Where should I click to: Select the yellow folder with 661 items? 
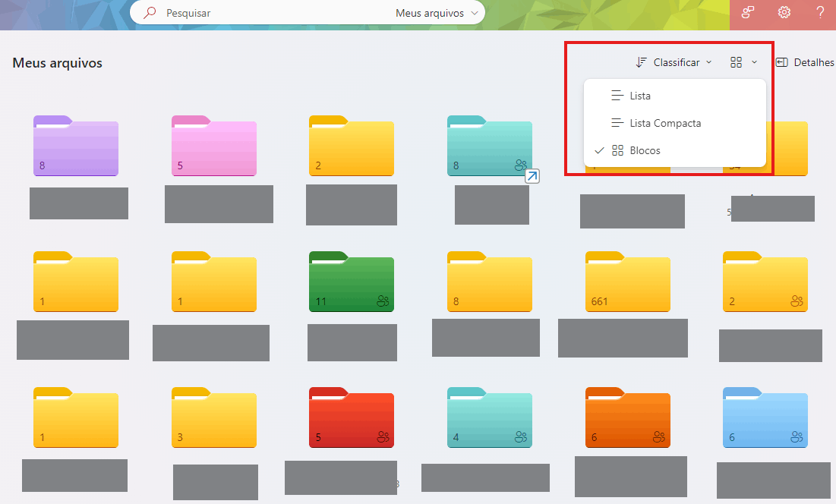coord(627,282)
